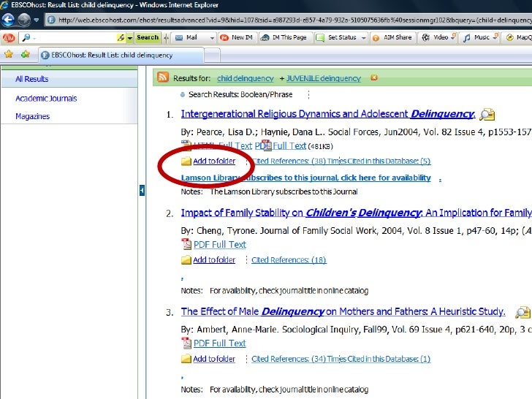Image resolution: width=532 pixels, height=399 pixels.
Task: Open the Set Status dropdown arrow
Action: 364,38
